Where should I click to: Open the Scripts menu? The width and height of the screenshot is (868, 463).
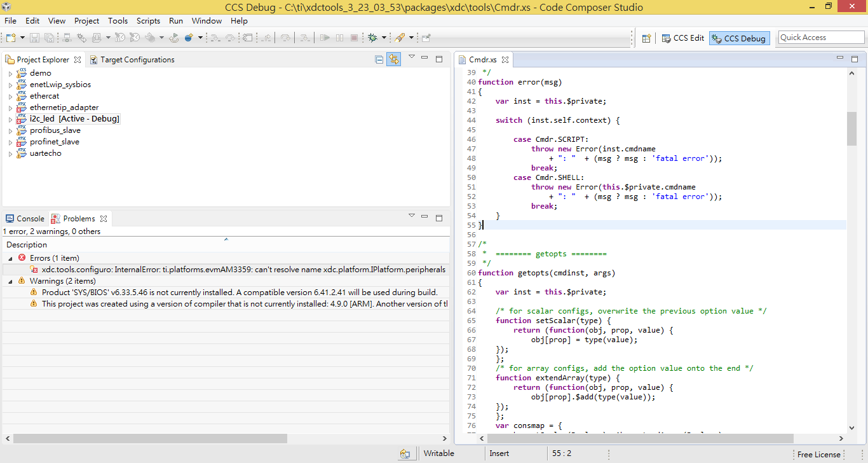pos(148,20)
